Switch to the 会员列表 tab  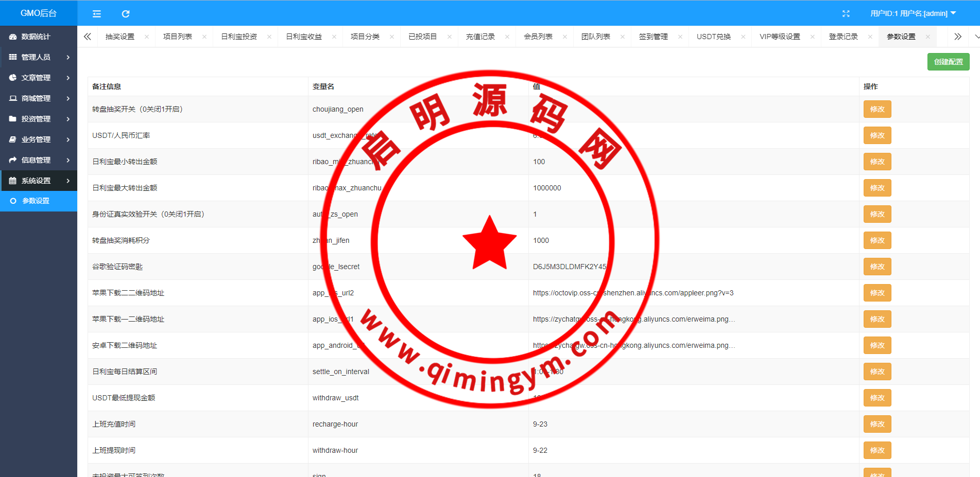pyautogui.click(x=538, y=37)
